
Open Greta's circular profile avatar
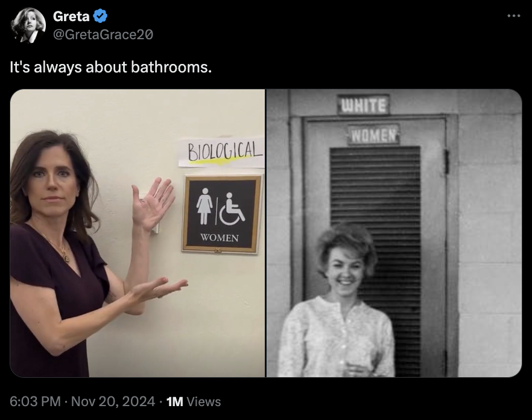[28, 25]
